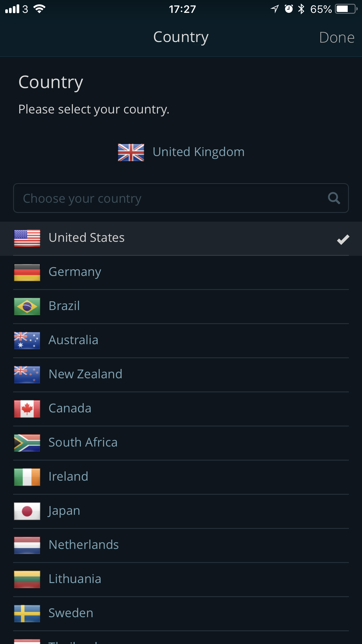The width and height of the screenshot is (362, 644).
Task: Tap the South Africa flag icon
Action: [x=27, y=443]
